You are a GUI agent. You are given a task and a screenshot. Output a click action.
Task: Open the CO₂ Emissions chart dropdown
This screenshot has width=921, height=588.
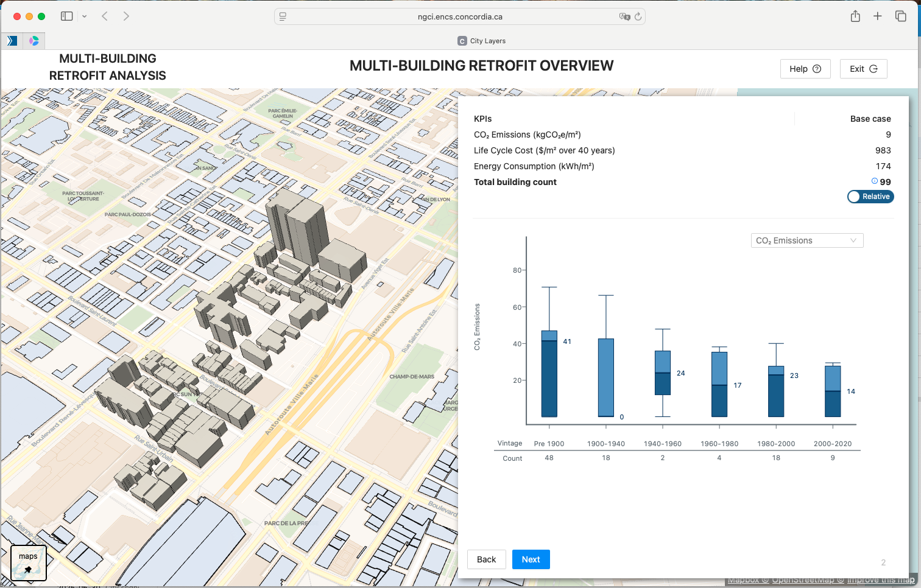(807, 240)
